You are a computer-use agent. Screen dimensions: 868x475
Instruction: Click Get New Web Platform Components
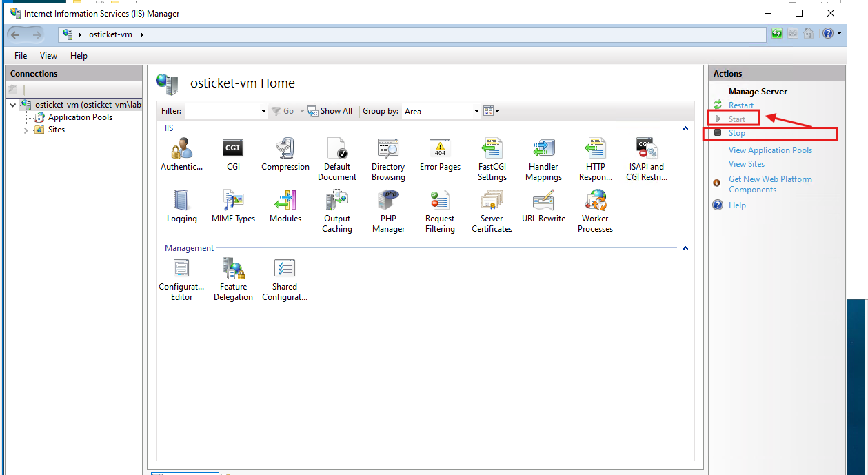tap(770, 184)
